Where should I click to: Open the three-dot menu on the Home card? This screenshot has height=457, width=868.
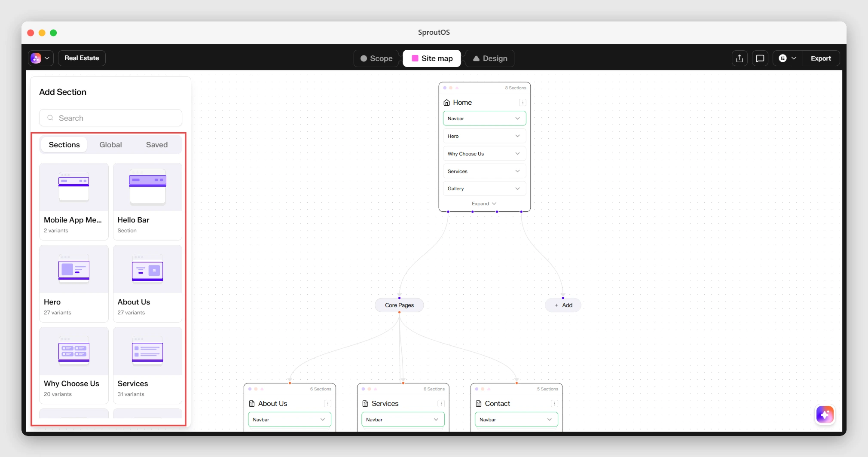523,102
